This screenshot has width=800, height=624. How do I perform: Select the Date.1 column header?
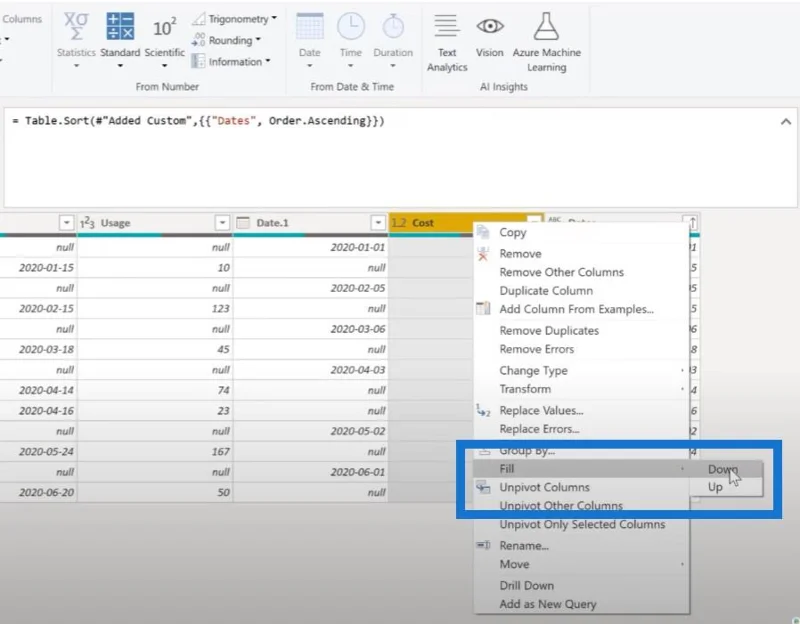click(x=310, y=223)
